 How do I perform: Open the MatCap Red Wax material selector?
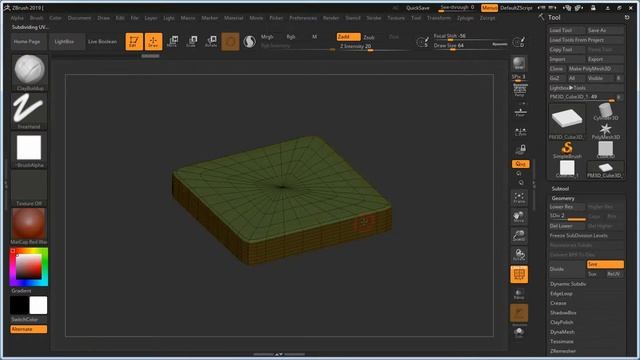(x=29, y=227)
